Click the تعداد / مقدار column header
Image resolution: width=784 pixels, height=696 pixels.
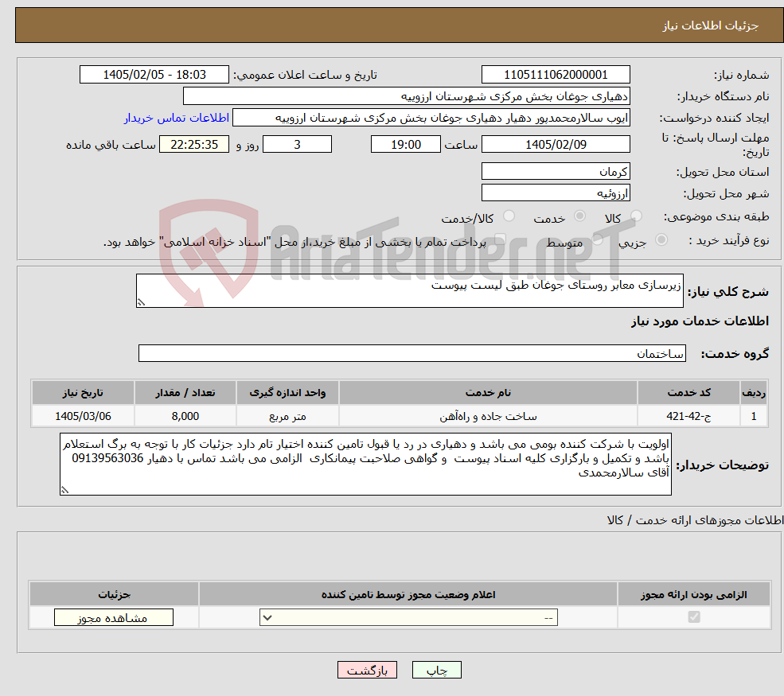(185, 393)
